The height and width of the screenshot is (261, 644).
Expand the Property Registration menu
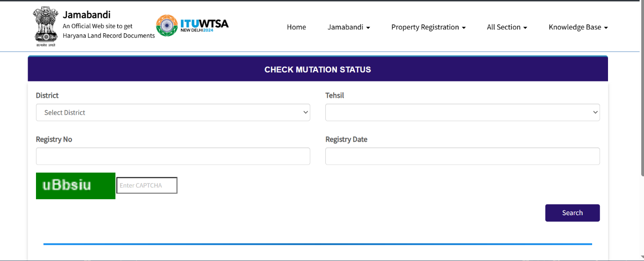428,27
